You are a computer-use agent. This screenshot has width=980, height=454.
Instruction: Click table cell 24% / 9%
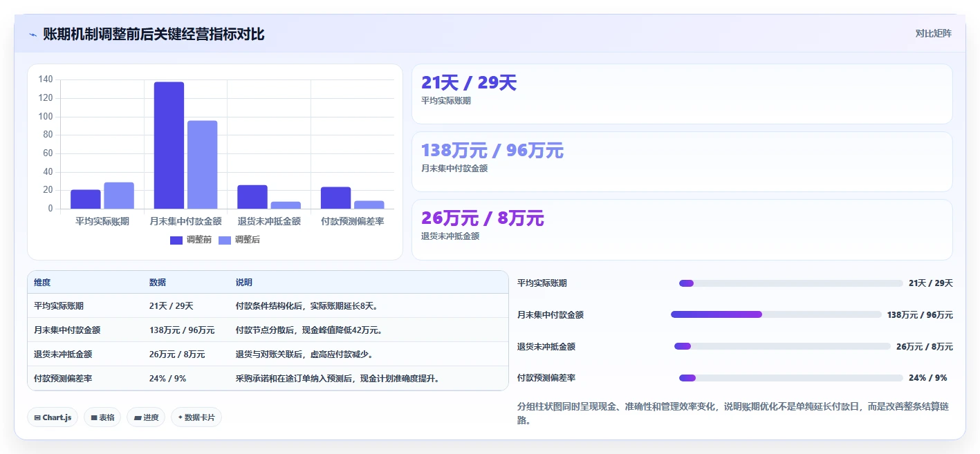[167, 379]
